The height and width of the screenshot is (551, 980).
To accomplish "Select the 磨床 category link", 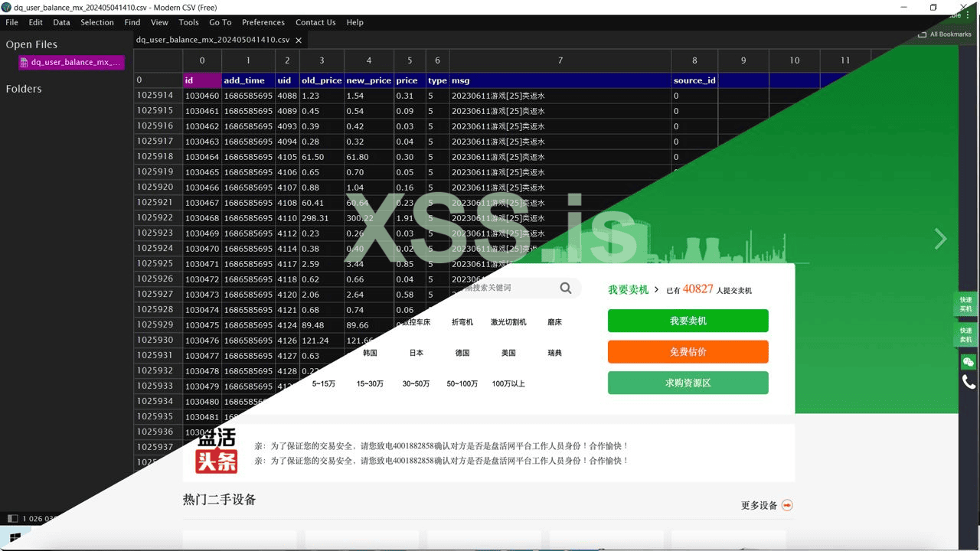I will [x=554, y=322].
